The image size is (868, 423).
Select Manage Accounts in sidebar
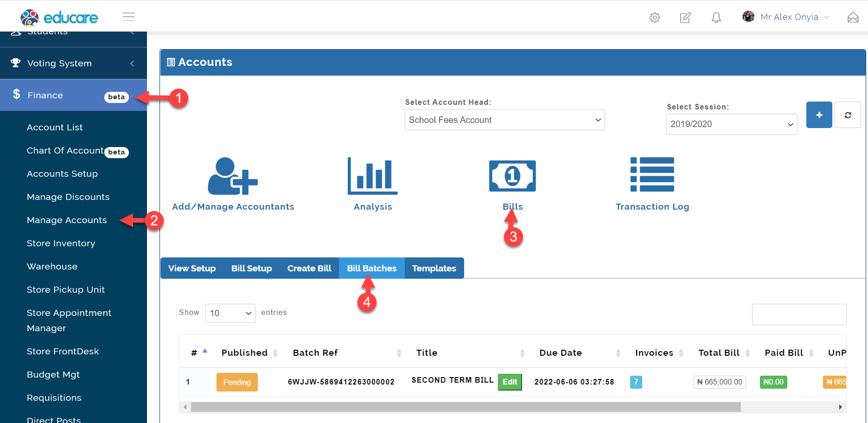67,220
